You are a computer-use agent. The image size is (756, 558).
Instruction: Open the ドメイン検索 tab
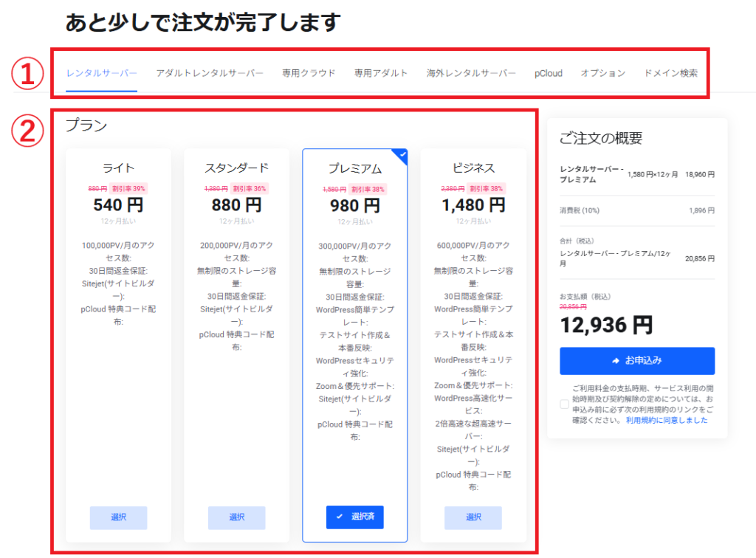click(670, 73)
